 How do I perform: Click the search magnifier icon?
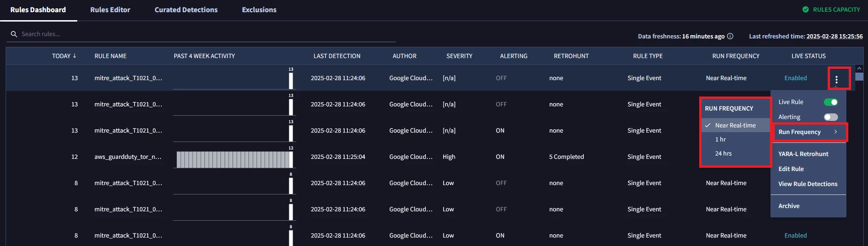coord(14,34)
